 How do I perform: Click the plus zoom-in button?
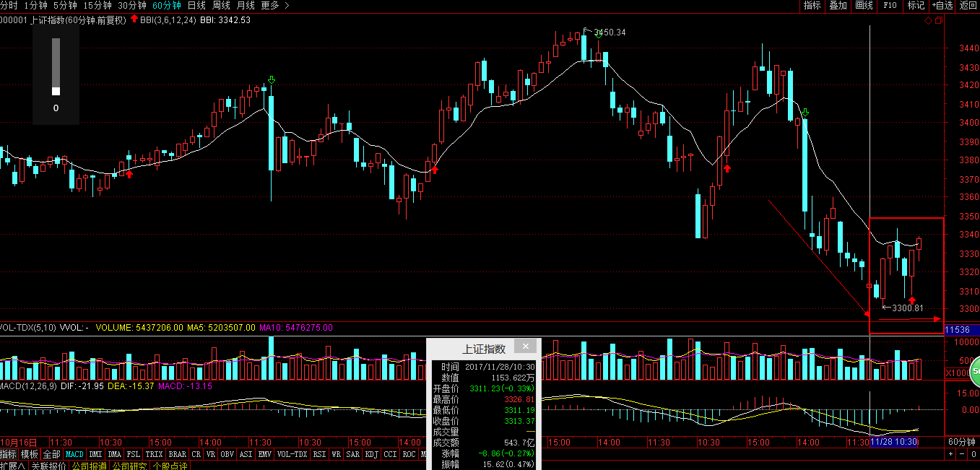tap(951, 454)
